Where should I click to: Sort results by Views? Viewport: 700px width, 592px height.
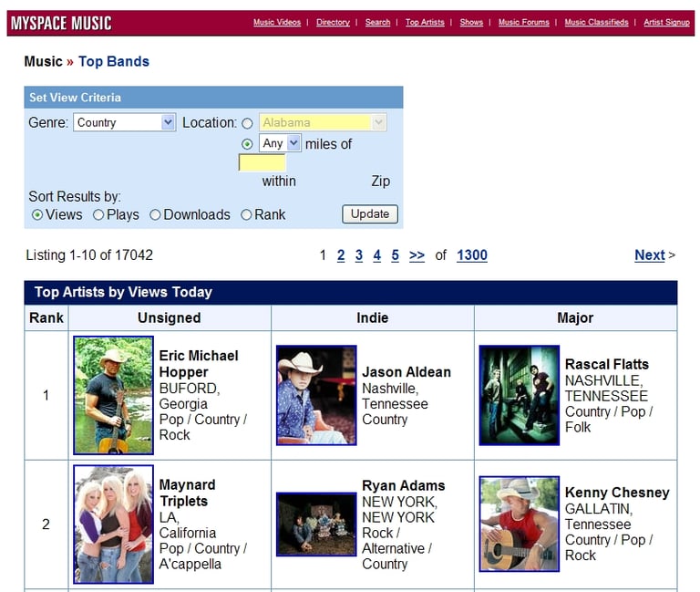(x=37, y=215)
